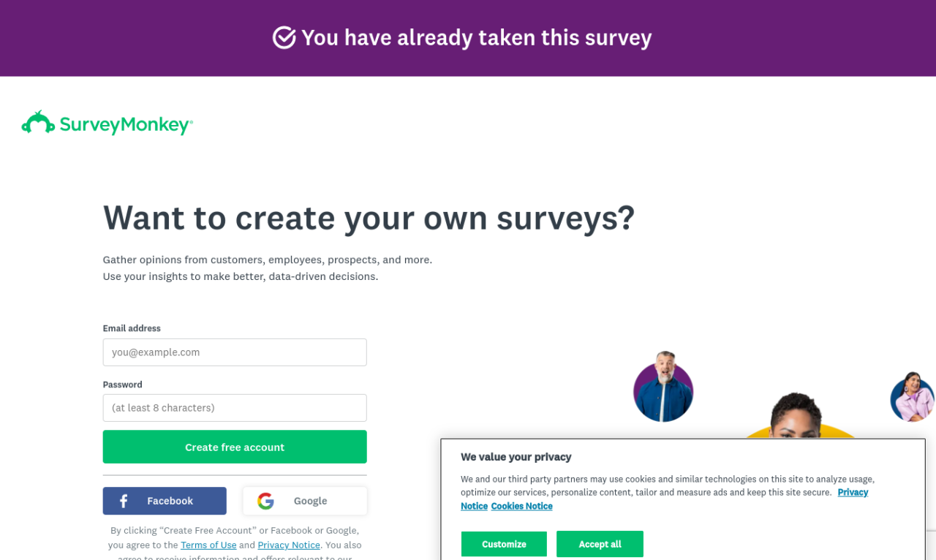Image resolution: width=936 pixels, height=560 pixels.
Task: Open the Terms of Use link
Action: (208, 545)
